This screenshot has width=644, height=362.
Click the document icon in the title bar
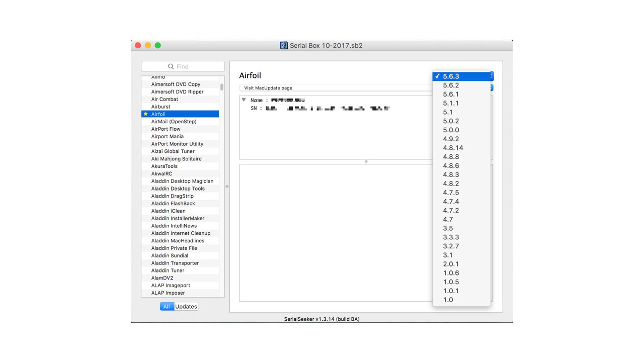click(x=284, y=45)
